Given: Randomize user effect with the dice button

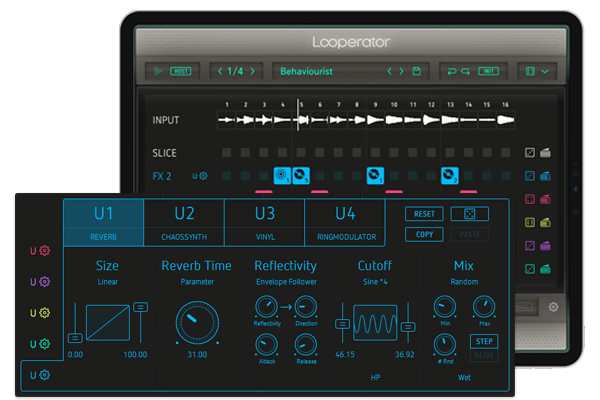Looking at the screenshot, I should (470, 214).
